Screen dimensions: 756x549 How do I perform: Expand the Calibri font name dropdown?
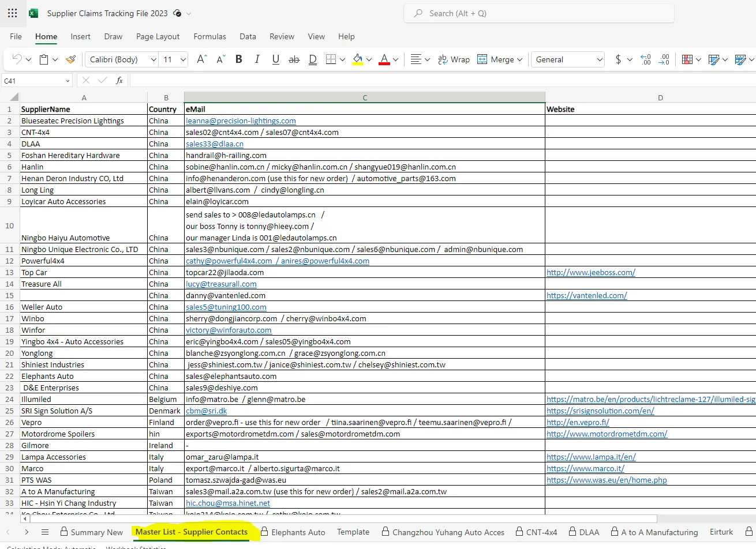tap(154, 59)
